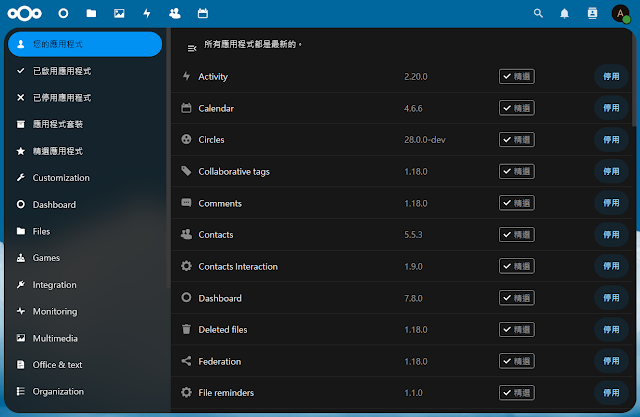Screen dimensions: 640x417
Task: Click the File reminders gear icon
Action: tap(186, 392)
